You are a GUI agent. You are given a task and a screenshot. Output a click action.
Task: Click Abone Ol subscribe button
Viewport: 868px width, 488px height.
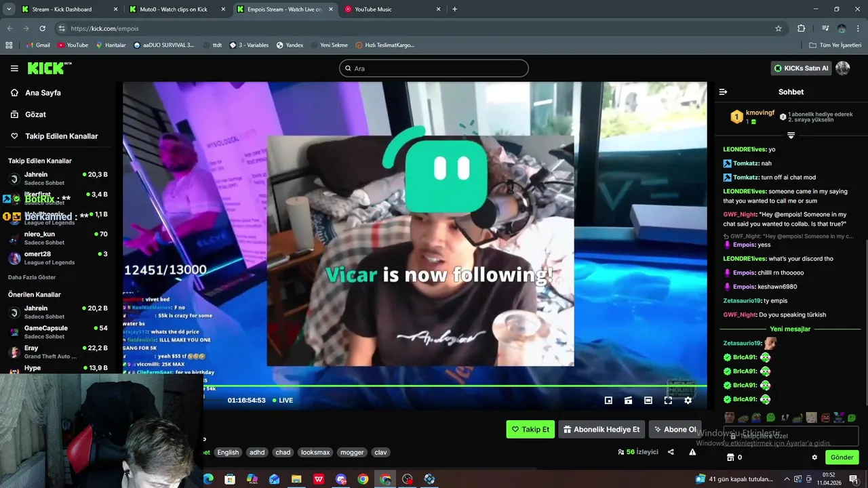pyautogui.click(x=675, y=430)
